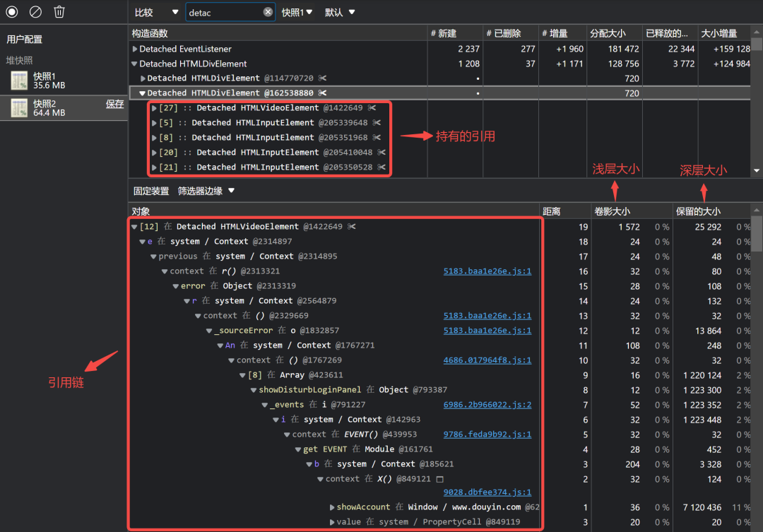The width and height of the screenshot is (763, 532).
Task: Open the 比较 view mode dropdown
Action: pos(157,12)
